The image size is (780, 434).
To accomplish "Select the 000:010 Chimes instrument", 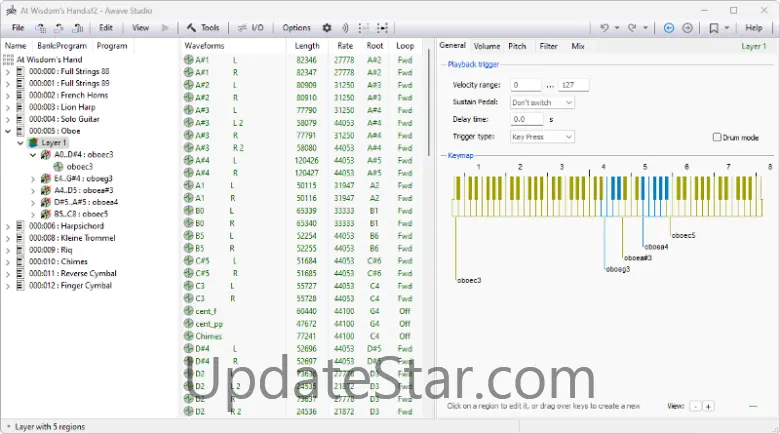I will pyautogui.click(x=58, y=262).
